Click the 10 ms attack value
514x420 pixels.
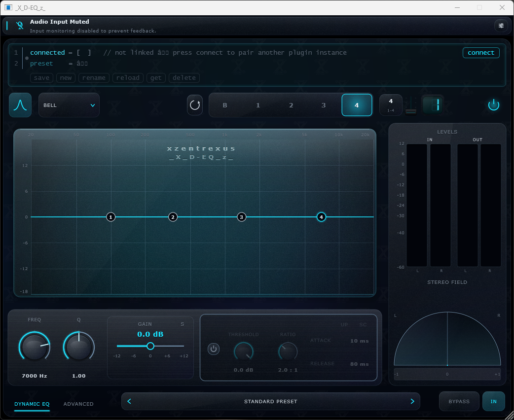[x=359, y=341]
